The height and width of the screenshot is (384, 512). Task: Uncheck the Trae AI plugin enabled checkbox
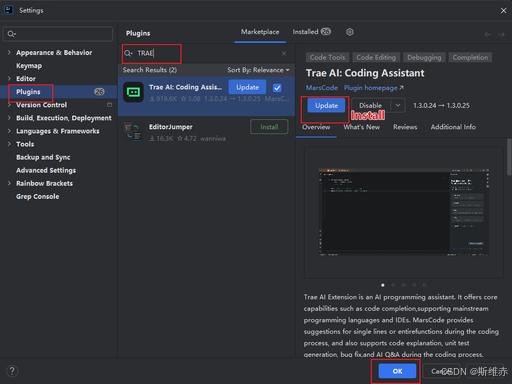pyautogui.click(x=277, y=88)
